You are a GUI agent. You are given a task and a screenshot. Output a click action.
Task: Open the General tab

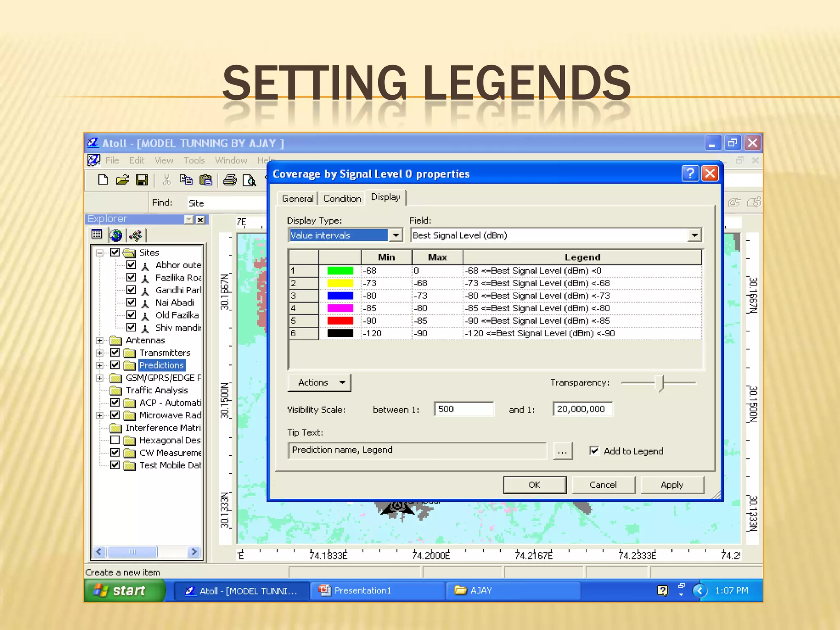[x=297, y=199]
